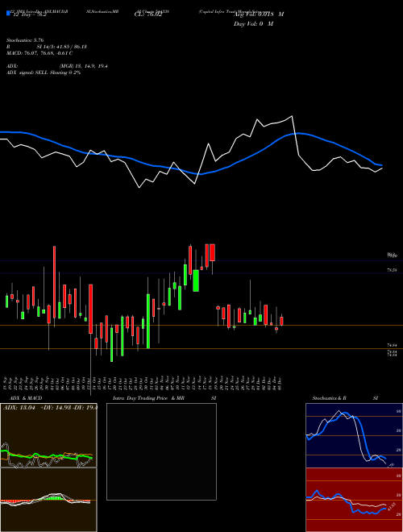403x532 pixels.
Task: Click the SI 14/5: 41.85 / 36.18 value
Action: click(62, 47)
